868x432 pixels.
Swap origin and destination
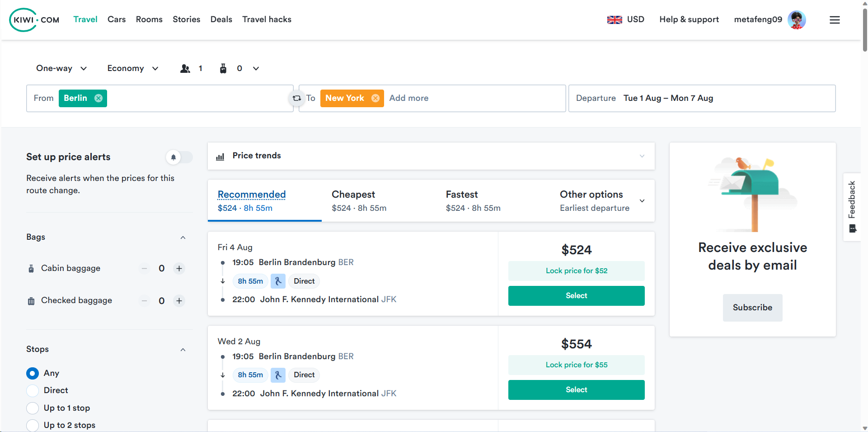[296, 98]
